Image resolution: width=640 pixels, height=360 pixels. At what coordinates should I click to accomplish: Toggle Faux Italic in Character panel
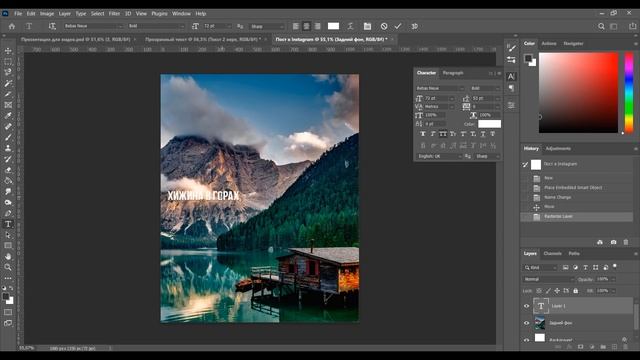tap(433, 134)
